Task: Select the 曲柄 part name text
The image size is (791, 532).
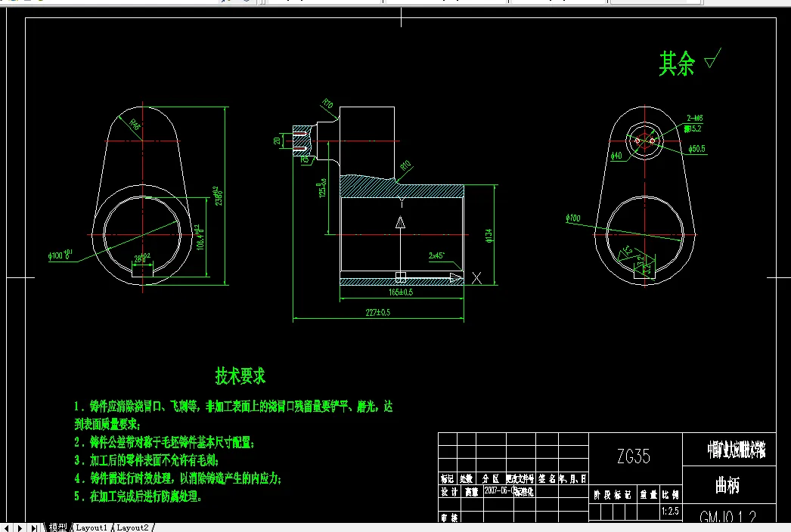Action: pyautogui.click(x=727, y=486)
